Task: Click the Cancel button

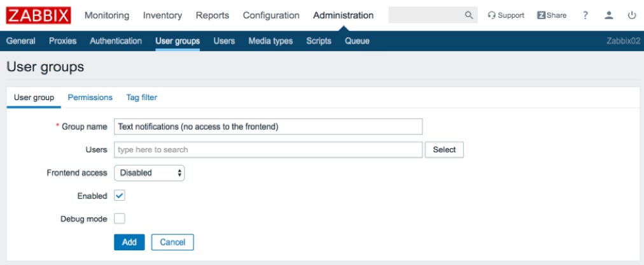Action: tap(172, 242)
